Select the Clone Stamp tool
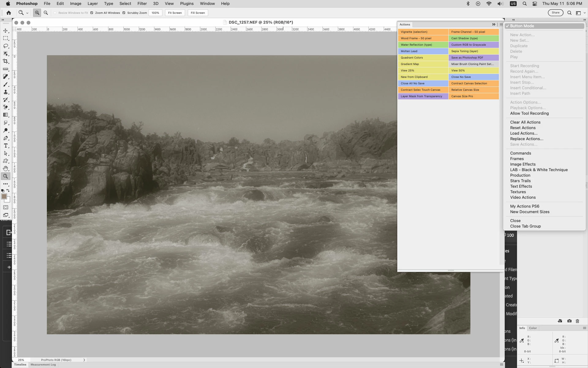 pyautogui.click(x=6, y=92)
